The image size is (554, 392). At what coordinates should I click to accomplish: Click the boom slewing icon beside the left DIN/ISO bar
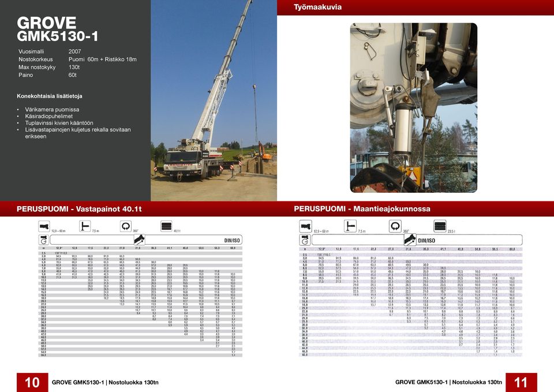click(43, 240)
